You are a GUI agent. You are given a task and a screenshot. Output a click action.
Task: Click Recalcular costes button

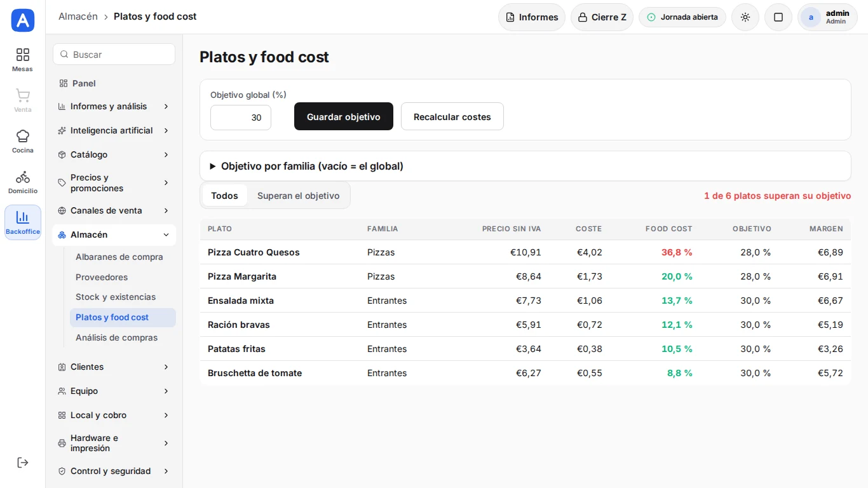click(x=452, y=116)
